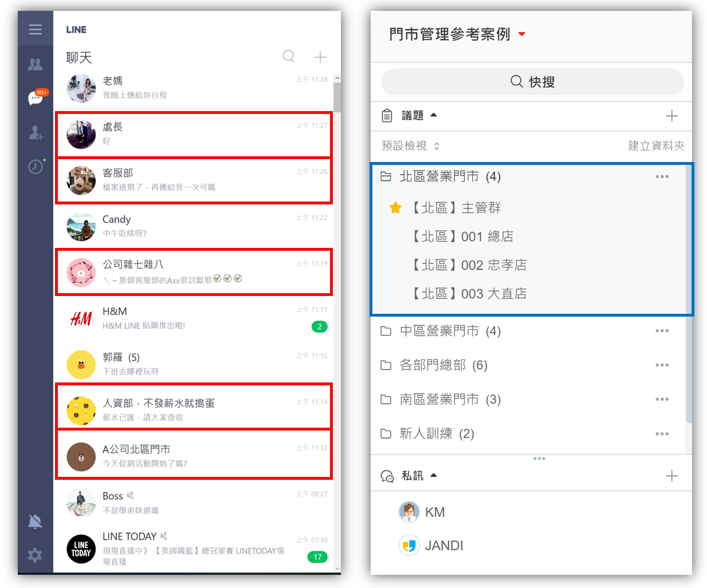Click the chat search magnifier icon
This screenshot has height=588, width=707.
pyautogui.click(x=289, y=56)
